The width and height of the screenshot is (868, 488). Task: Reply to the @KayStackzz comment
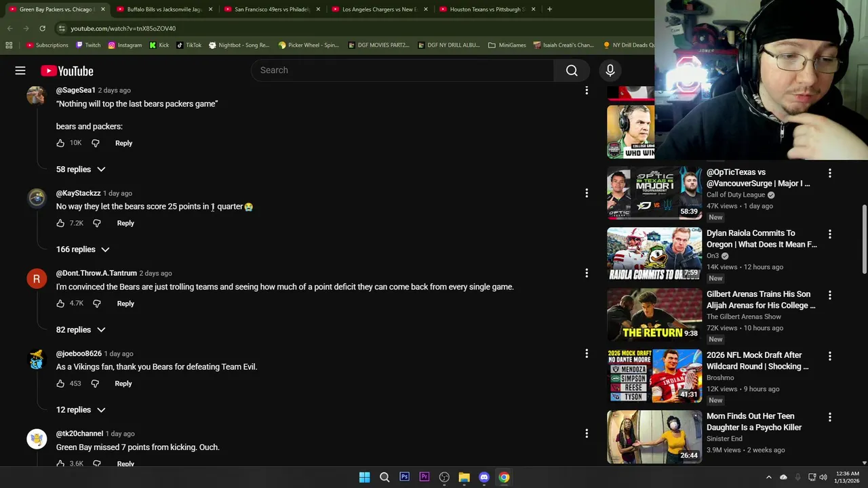(125, 223)
